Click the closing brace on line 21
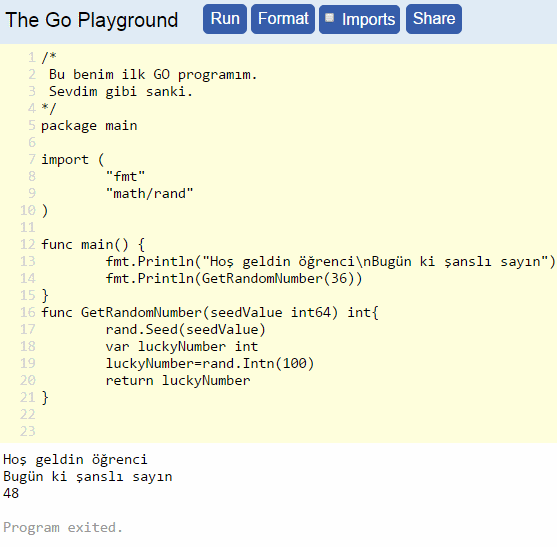The width and height of the screenshot is (557, 547). click(x=45, y=397)
